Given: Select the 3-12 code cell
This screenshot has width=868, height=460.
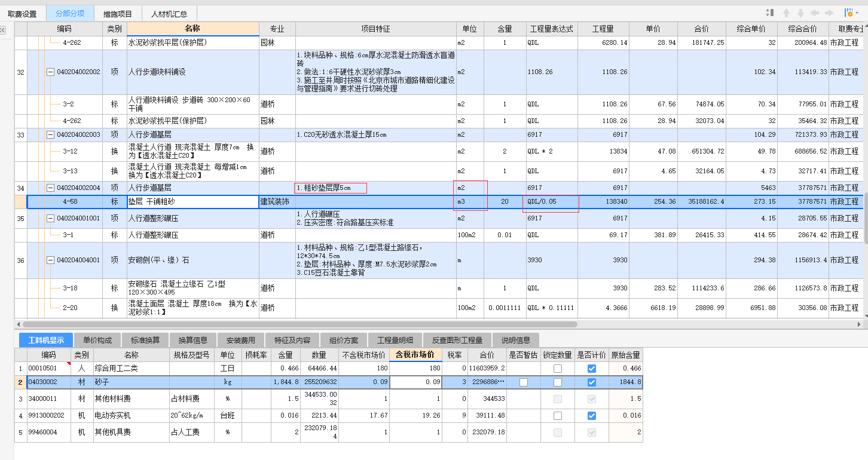Looking at the screenshot, I should coord(65,152).
